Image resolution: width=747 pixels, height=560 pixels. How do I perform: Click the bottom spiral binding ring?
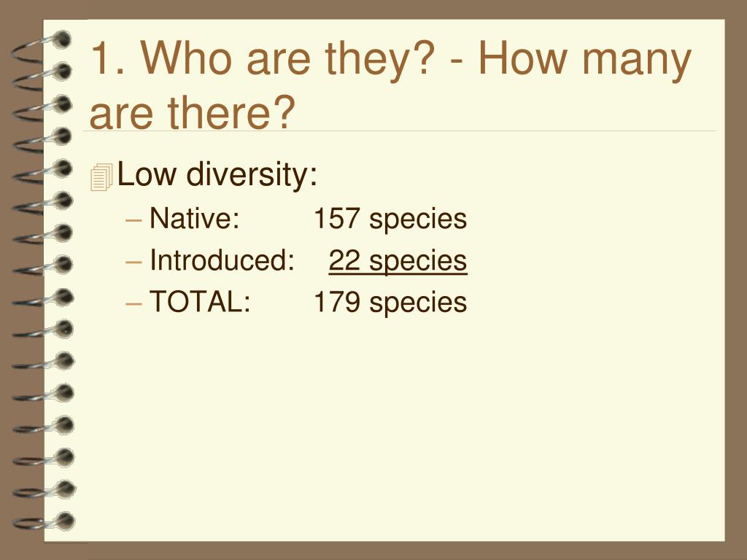44,522
